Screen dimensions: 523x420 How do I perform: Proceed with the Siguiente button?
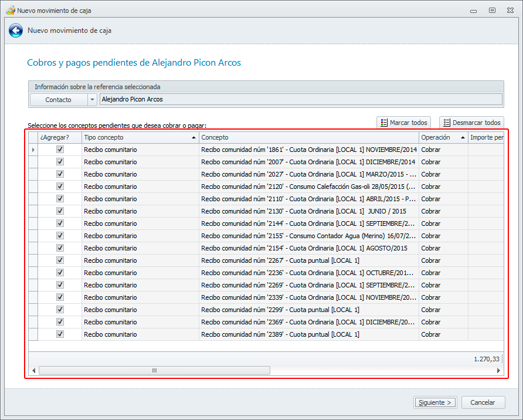tap(435, 402)
